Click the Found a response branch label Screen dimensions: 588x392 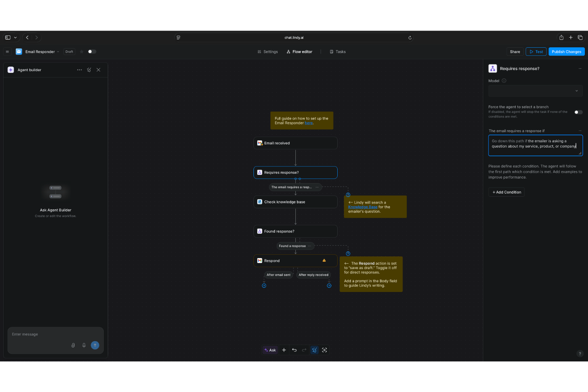click(292, 246)
